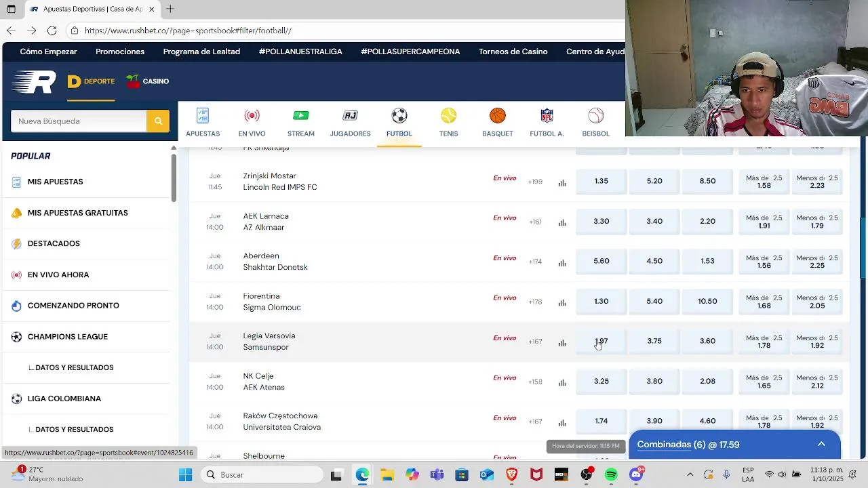Open Torneos de Casino menu
This screenshot has width=868, height=488.
[x=513, y=52]
